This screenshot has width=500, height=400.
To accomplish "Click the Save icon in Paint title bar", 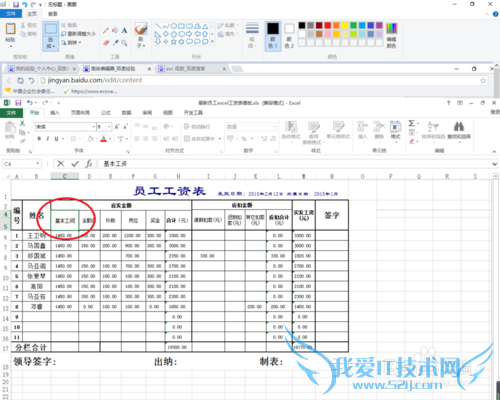I will click(16, 4).
